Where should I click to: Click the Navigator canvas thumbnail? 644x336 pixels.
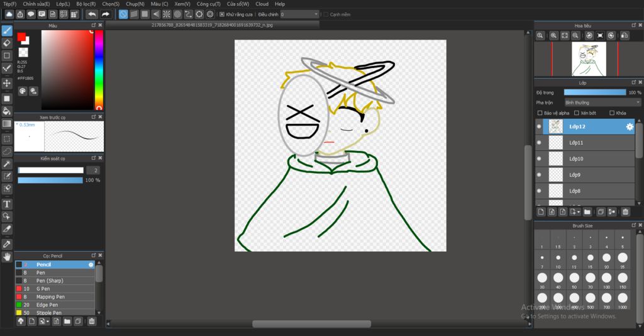(589, 60)
